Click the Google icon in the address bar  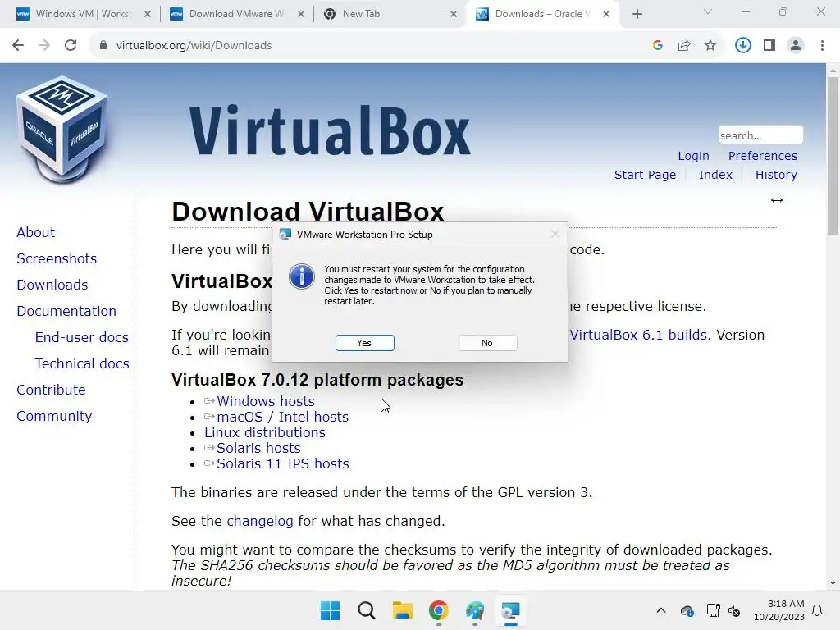[x=658, y=46]
